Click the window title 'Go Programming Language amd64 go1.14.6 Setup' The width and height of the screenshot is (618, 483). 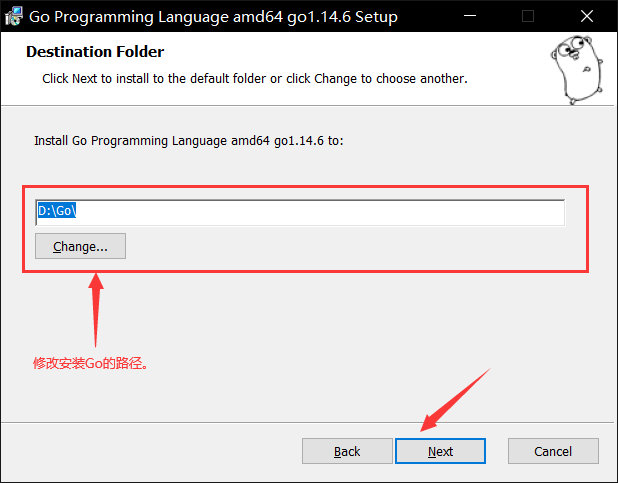click(x=213, y=17)
